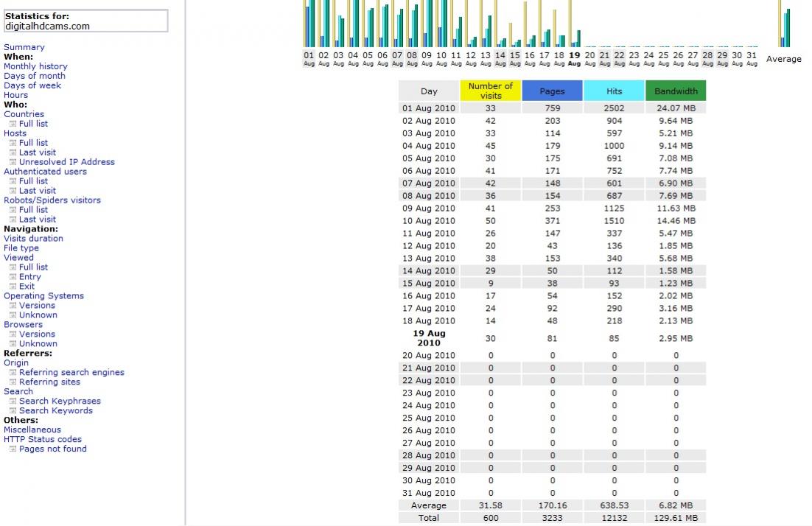This screenshot has height=526, width=812.
Task: Click the total 129.61 MB value
Action: click(676, 518)
